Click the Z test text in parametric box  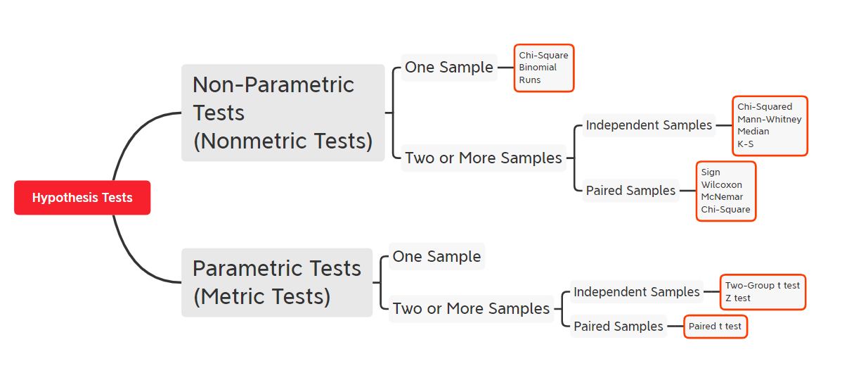[738, 298]
